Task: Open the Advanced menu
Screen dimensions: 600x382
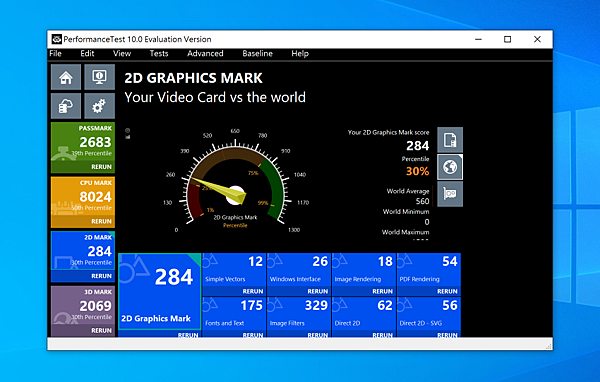Action: pyautogui.click(x=205, y=54)
